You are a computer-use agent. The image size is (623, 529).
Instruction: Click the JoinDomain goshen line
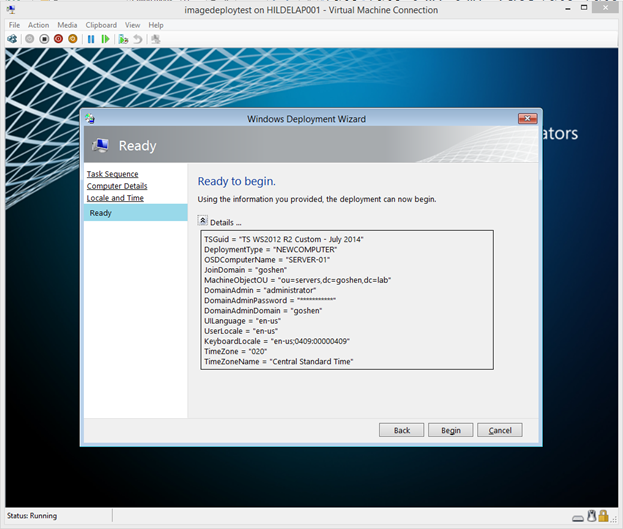point(246,270)
